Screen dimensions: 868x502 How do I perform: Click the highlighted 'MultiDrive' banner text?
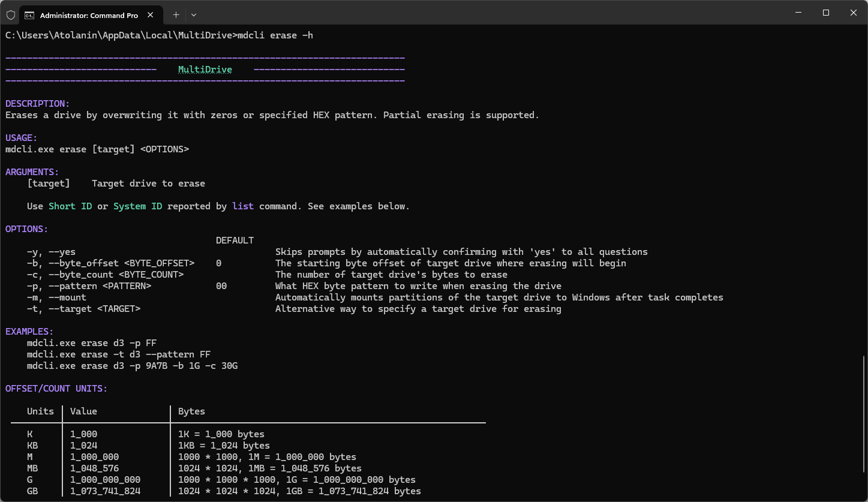[x=205, y=69]
